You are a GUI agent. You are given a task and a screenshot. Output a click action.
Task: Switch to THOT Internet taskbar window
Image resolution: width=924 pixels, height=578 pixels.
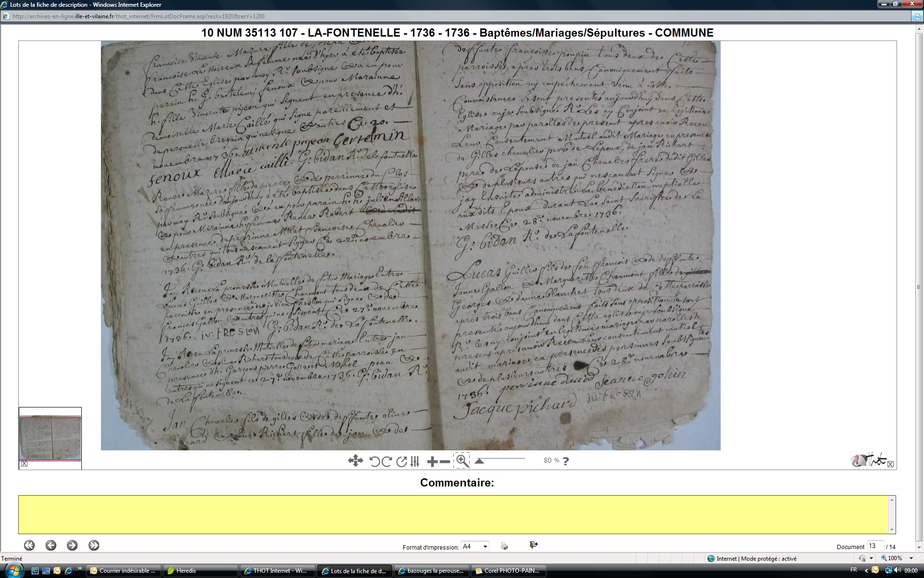click(278, 571)
